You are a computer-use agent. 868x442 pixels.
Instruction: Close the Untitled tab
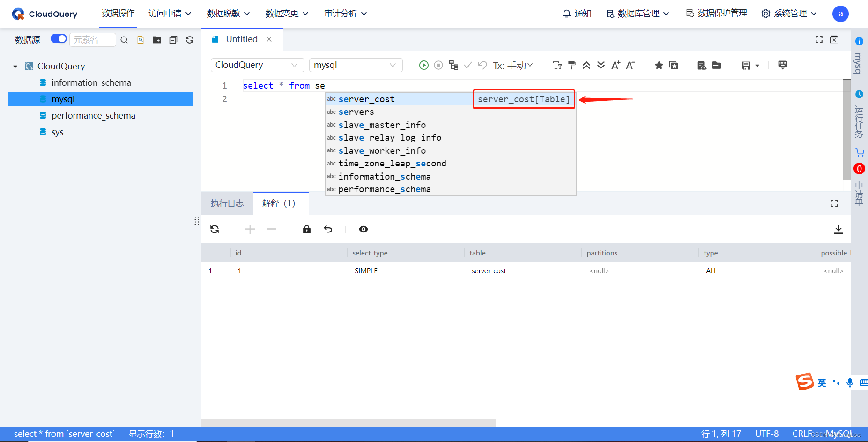[x=269, y=39]
